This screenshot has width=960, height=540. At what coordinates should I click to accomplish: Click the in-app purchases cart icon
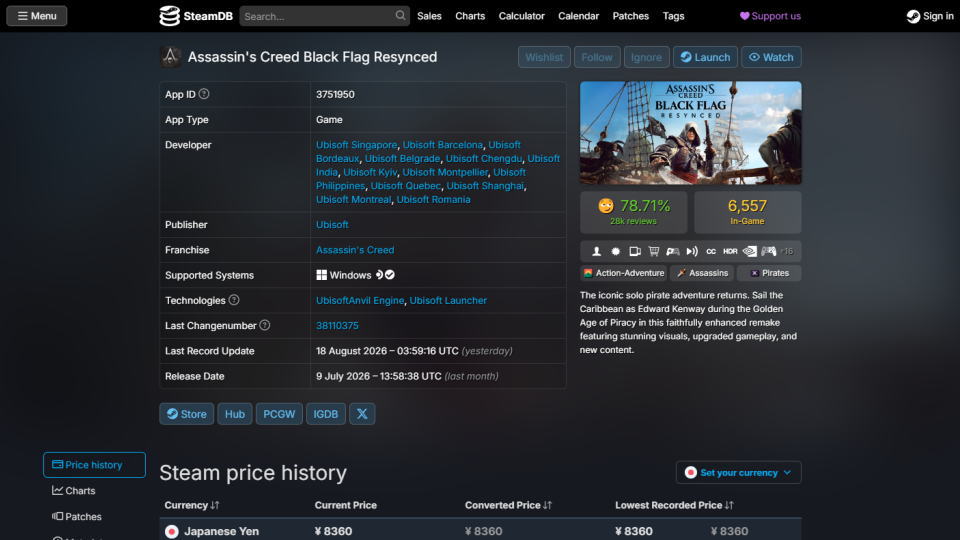[x=654, y=251]
